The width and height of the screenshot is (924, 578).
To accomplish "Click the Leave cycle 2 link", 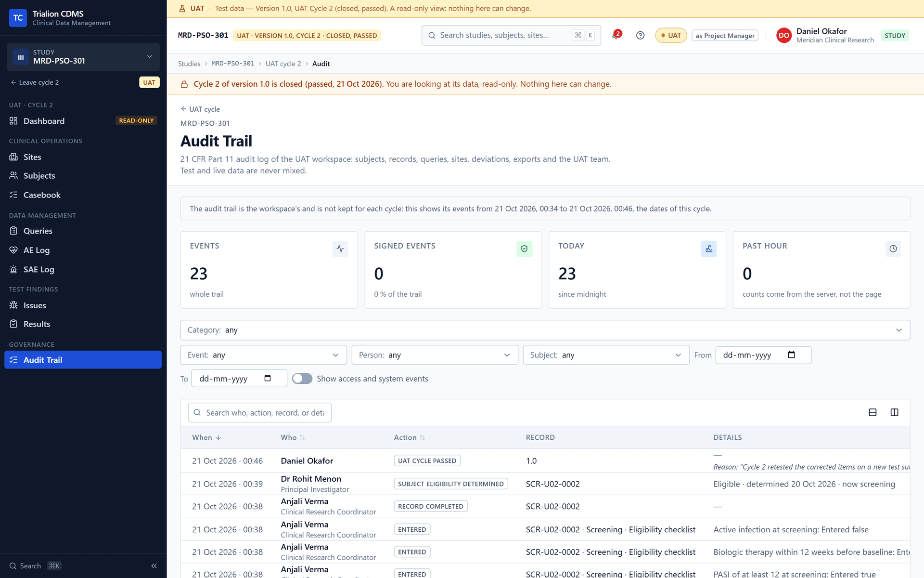I will [x=35, y=82].
